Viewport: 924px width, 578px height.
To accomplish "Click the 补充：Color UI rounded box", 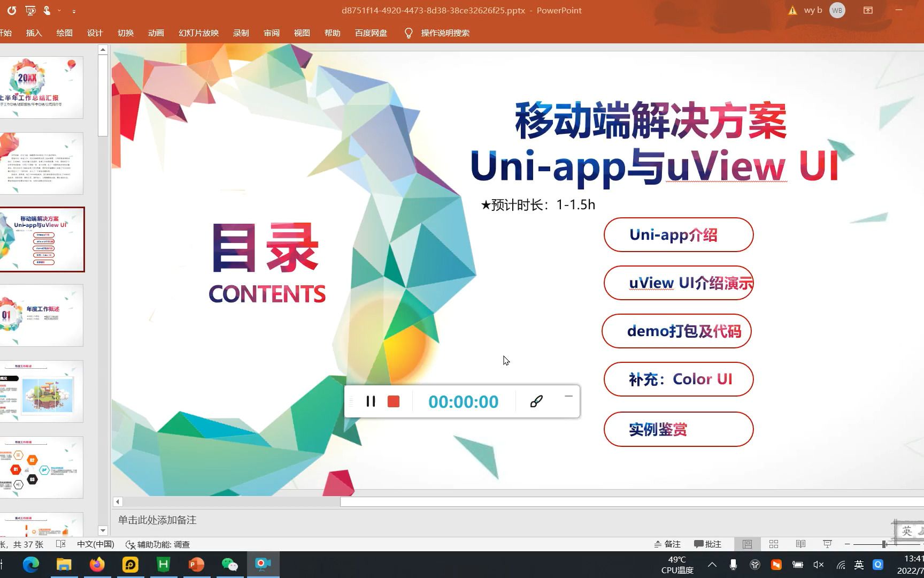I will point(679,379).
